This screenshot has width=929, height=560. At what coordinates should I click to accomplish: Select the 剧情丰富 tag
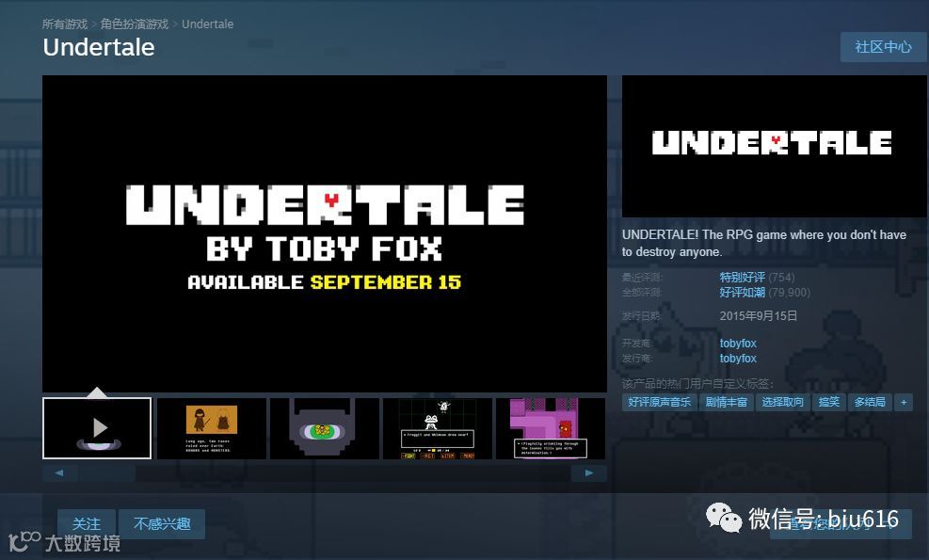(x=727, y=403)
